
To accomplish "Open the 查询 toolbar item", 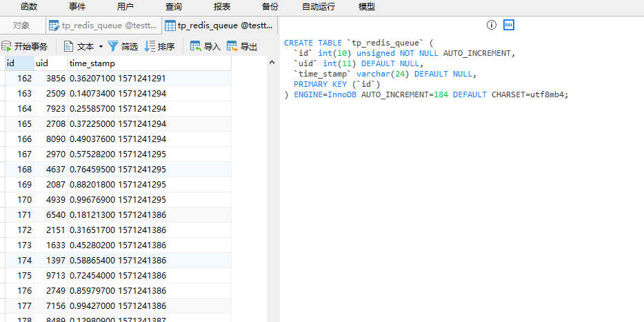I will pyautogui.click(x=173, y=7).
